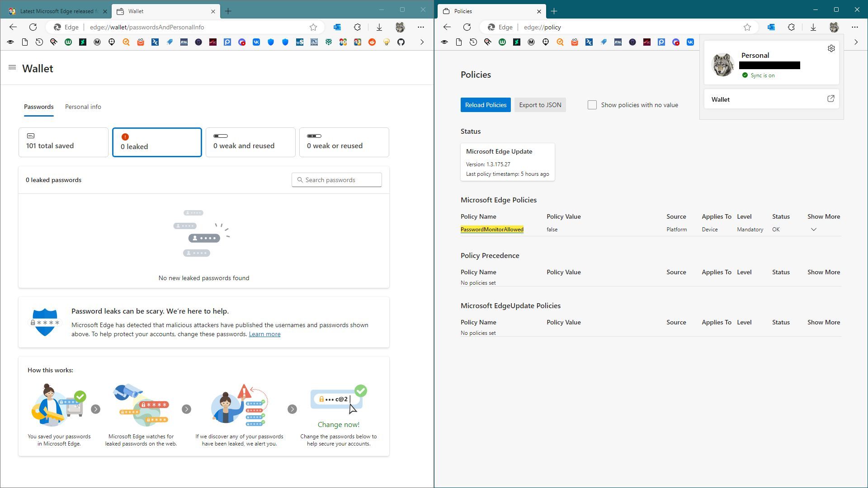
Task: Favorite the edge://policy page
Action: click(x=747, y=27)
